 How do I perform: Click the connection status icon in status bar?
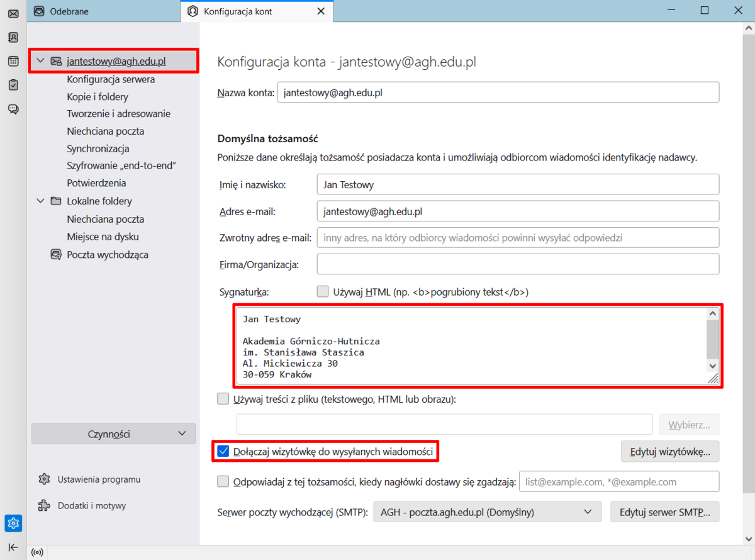tap(37, 552)
